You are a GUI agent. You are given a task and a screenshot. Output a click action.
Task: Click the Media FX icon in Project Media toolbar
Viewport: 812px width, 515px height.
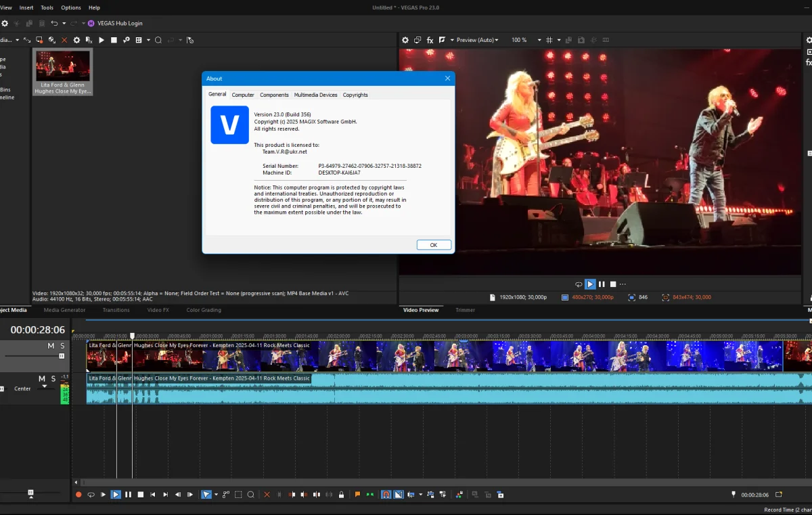pos(89,40)
